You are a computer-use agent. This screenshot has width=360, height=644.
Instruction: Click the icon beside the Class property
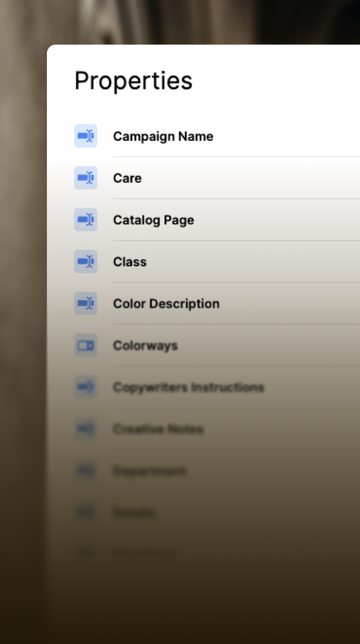click(86, 261)
